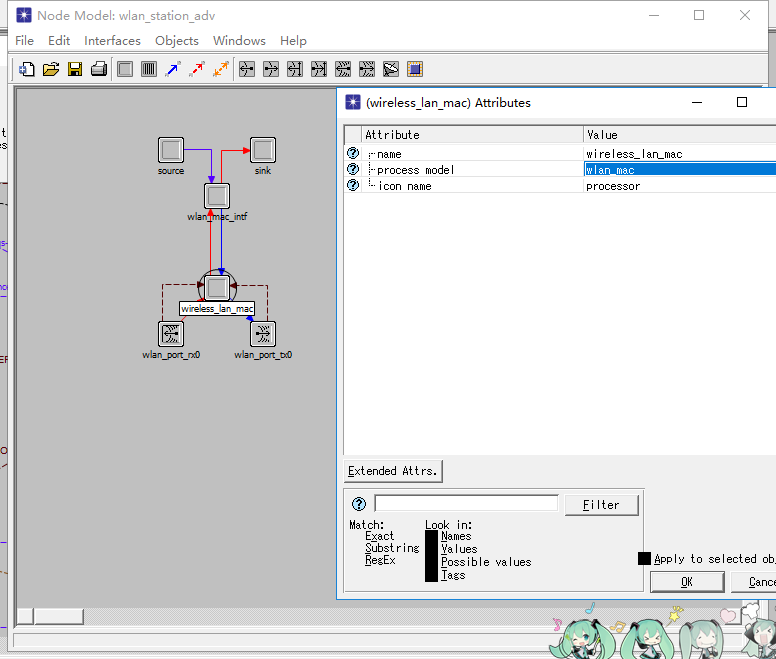Open the Windows menu

239,41
